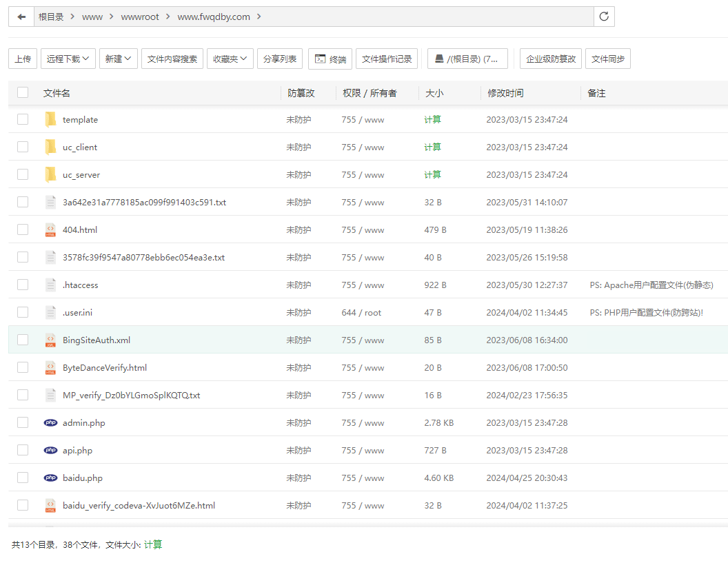Check the baidu.php row checkbox
This screenshot has width=728, height=574.
coord(23,478)
